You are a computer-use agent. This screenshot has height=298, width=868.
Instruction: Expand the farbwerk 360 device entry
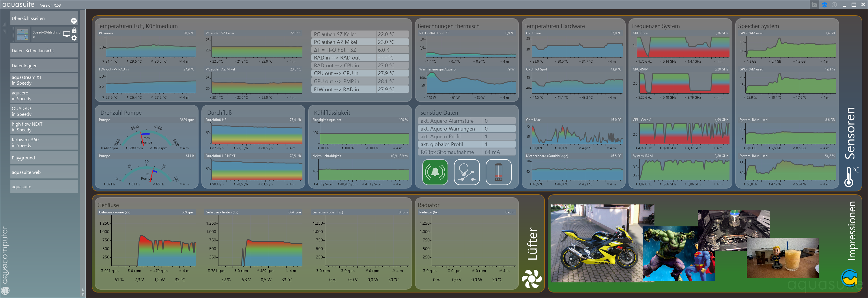pos(44,143)
